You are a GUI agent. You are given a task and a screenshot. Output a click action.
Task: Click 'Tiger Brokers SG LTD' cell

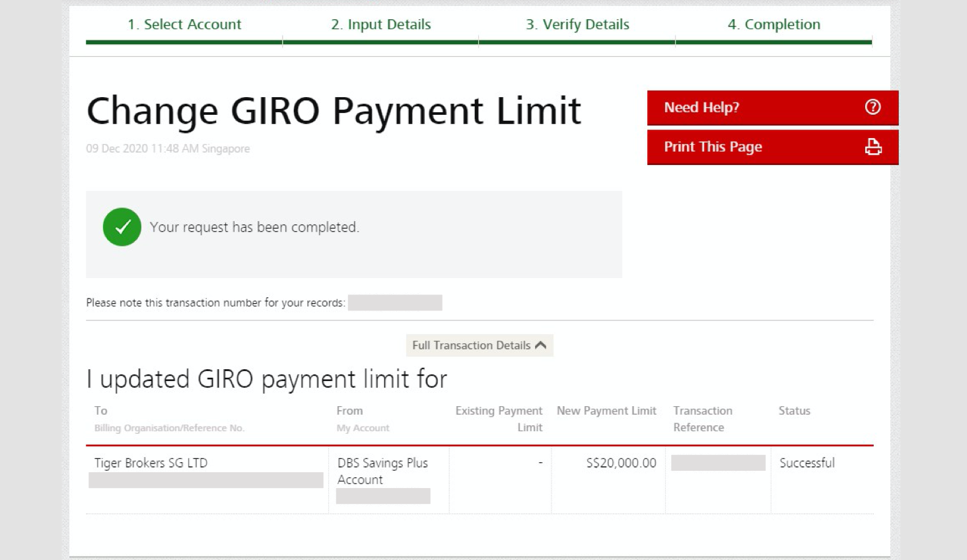(x=151, y=462)
